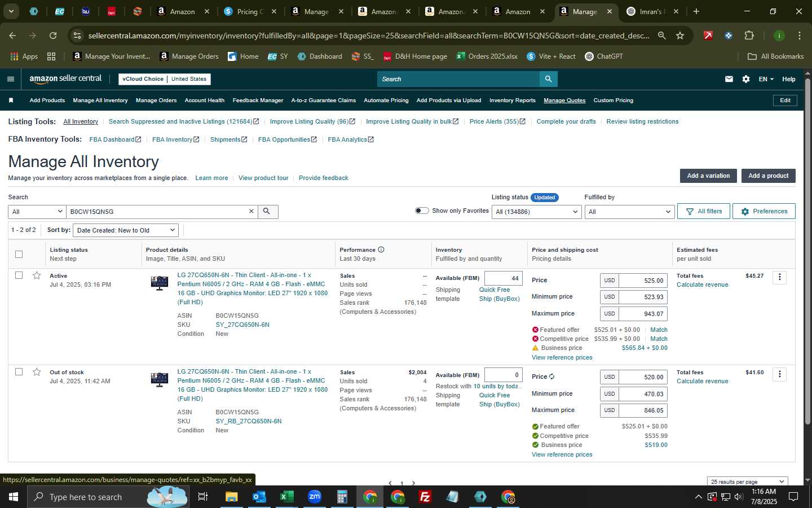Open the EN language dropdown
Image resolution: width=812 pixels, height=508 pixels.
click(x=766, y=79)
